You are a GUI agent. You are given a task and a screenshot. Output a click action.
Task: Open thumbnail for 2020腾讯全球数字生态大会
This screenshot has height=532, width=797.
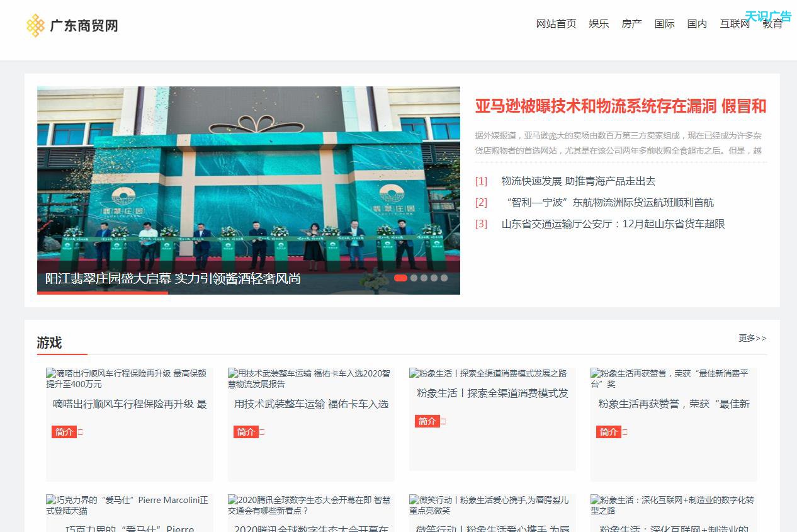[311, 505]
